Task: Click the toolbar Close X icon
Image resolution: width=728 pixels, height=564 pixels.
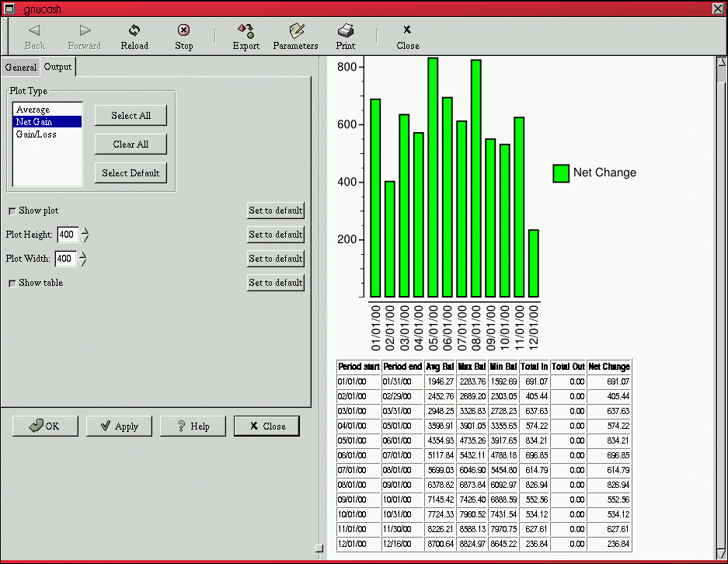Action: (x=407, y=31)
